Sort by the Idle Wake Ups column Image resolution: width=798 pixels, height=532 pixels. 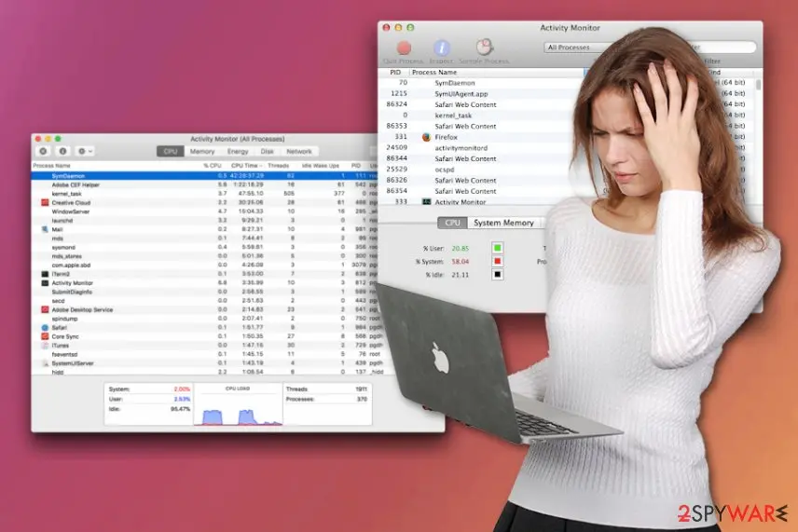click(x=320, y=166)
